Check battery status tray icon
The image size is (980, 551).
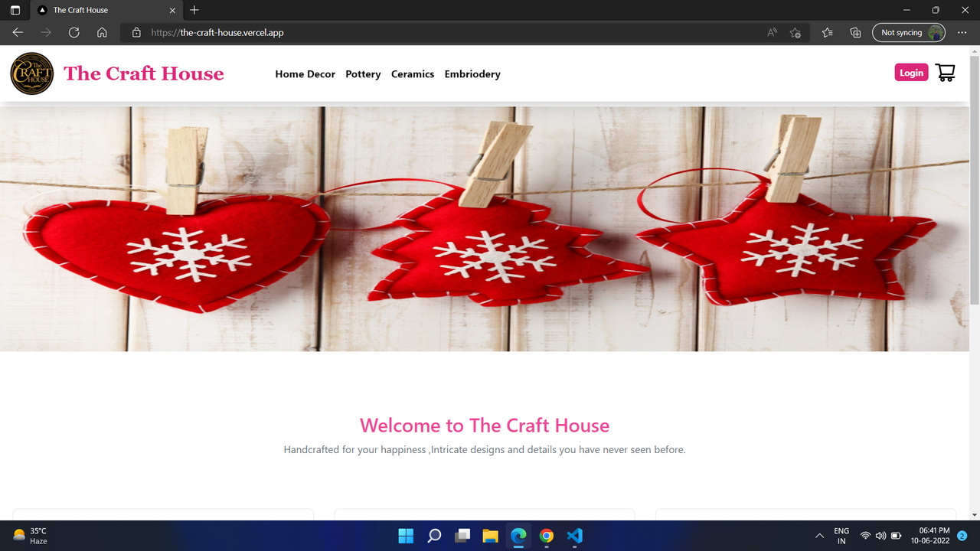click(x=897, y=536)
